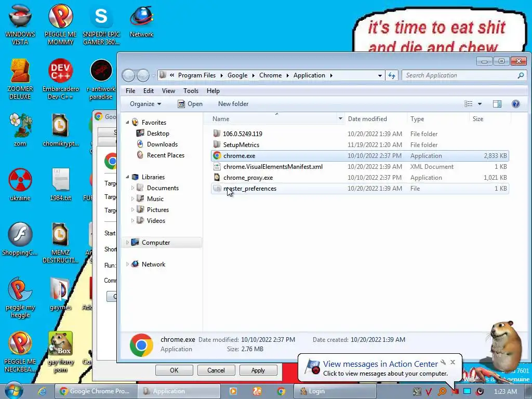
Task: Expand the Documents library node
Action: click(x=132, y=188)
